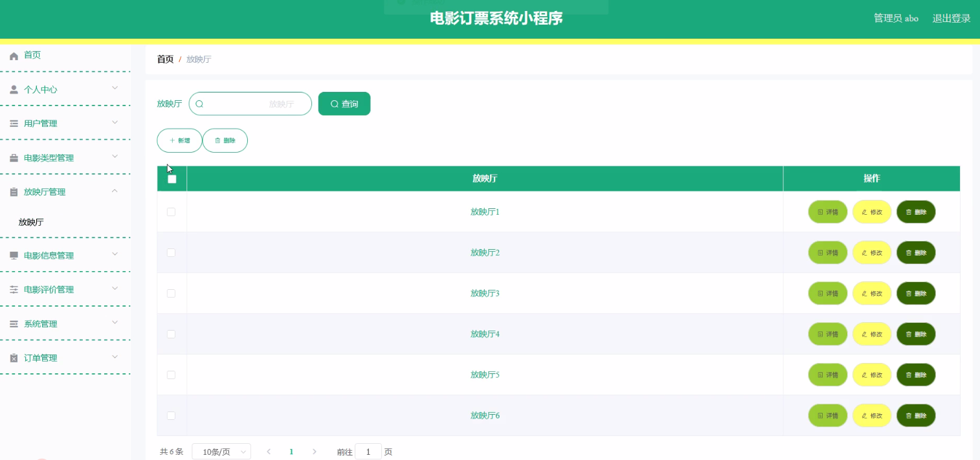Check the checkbox for 放映厅1 row

click(172, 212)
